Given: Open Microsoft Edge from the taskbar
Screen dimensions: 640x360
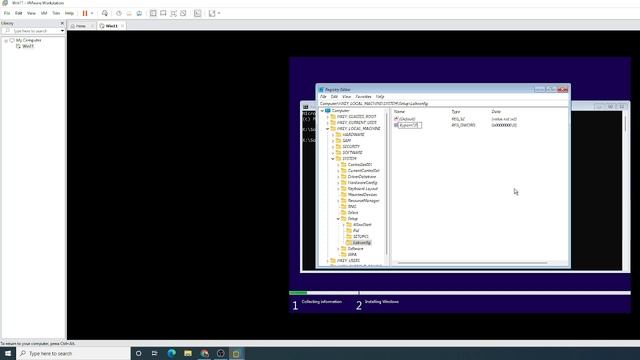Looking at the screenshot, I should [171, 353].
